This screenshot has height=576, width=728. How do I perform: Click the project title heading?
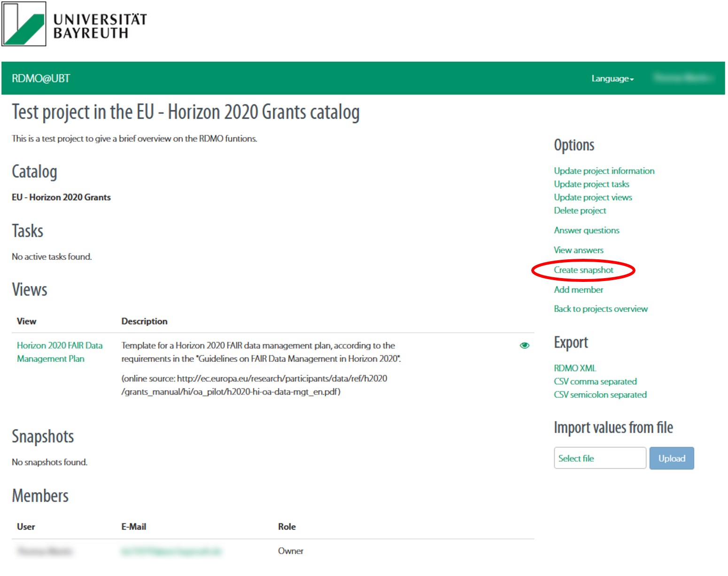pyautogui.click(x=186, y=113)
